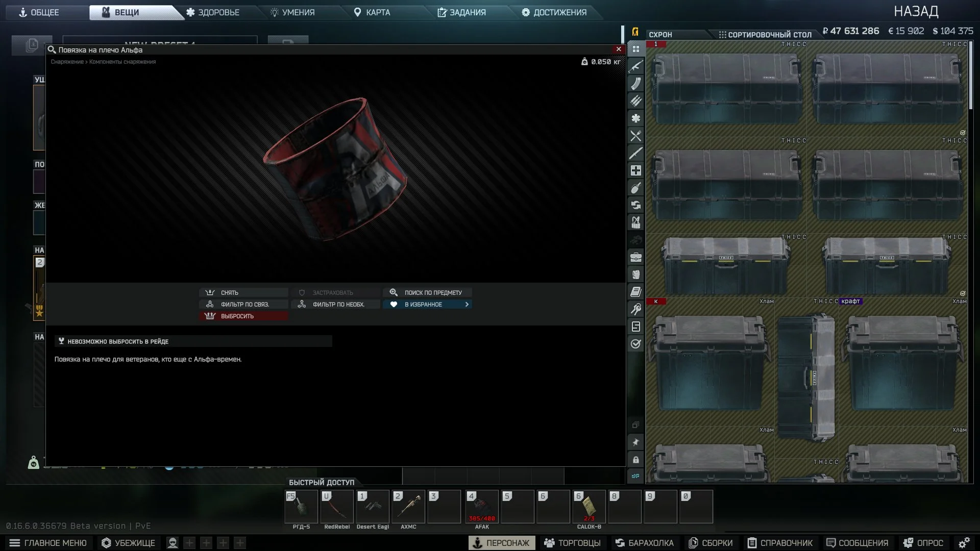This screenshot has width=980, height=551.
Task: Show all items grid filter in stash
Action: tap(635, 49)
